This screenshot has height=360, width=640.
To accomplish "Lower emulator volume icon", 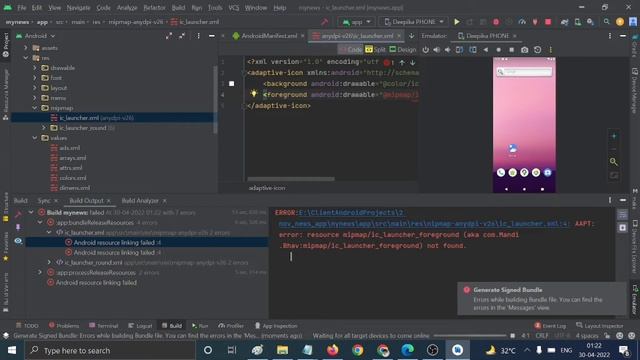I will 448,50.
